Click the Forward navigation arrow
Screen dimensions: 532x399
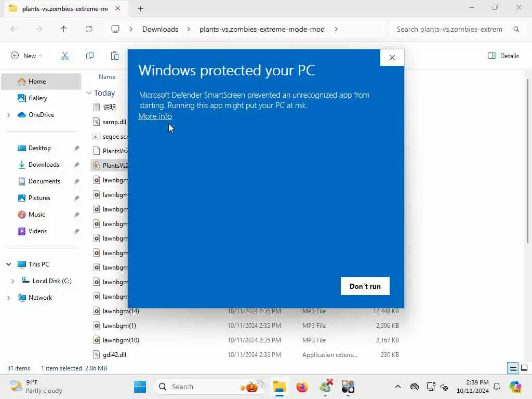pos(39,29)
